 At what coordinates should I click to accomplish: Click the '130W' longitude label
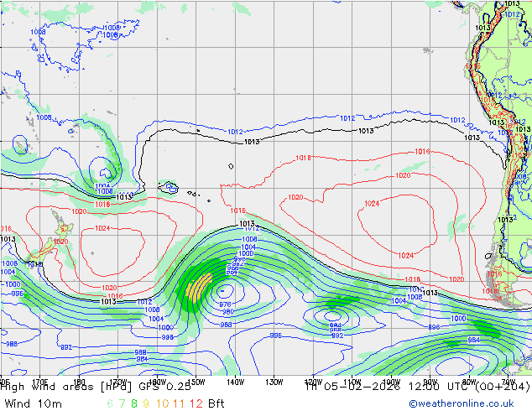point(274,382)
